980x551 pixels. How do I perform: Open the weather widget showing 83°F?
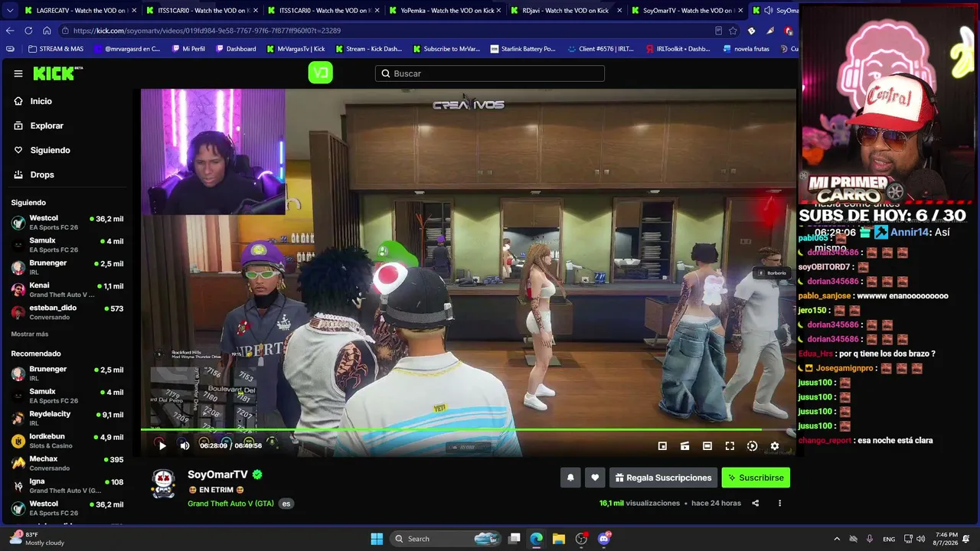click(35, 539)
